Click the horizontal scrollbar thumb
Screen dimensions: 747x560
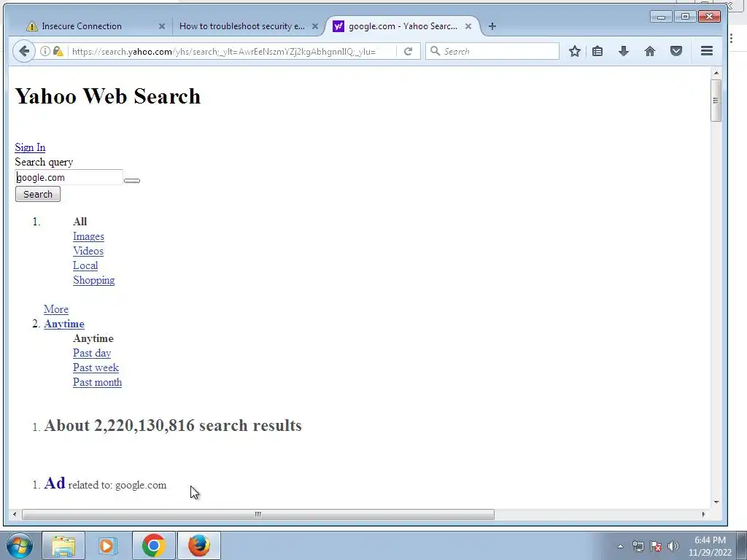pyautogui.click(x=258, y=514)
